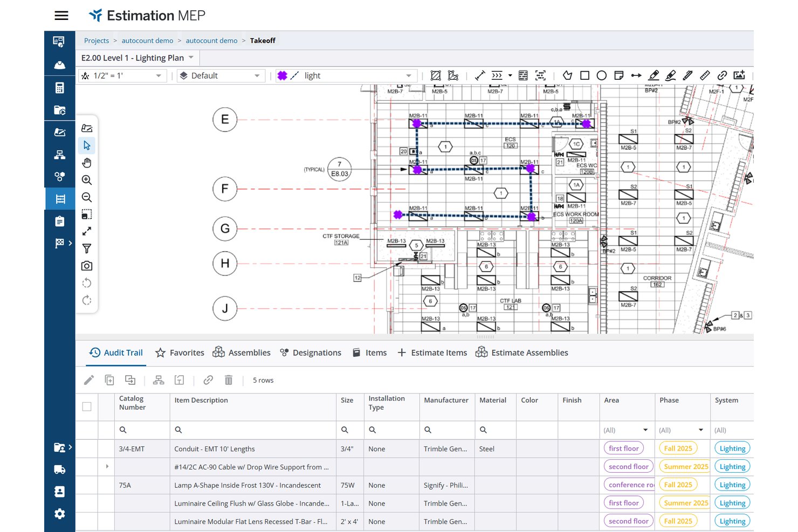Select the pointer selection tool
Image resolution: width=798 pixels, height=532 pixels.
point(87,146)
